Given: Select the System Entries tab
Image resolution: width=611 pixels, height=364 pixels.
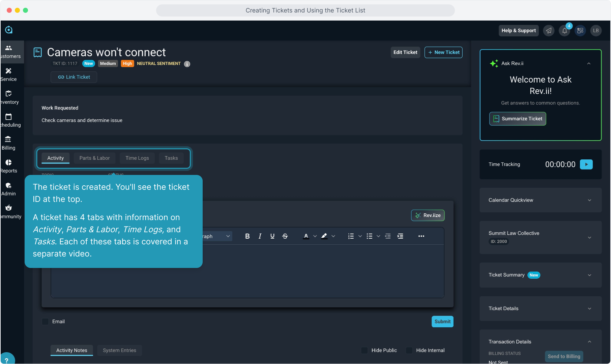Looking at the screenshot, I should 120,351.
